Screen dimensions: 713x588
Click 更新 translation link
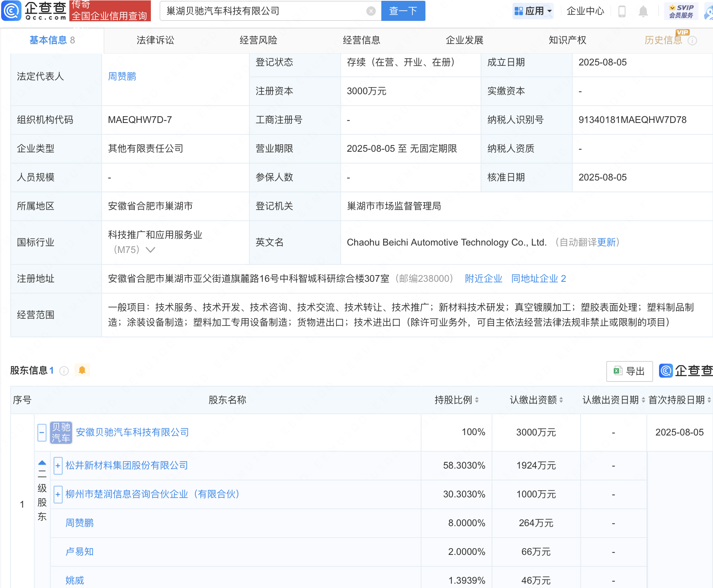(x=606, y=242)
